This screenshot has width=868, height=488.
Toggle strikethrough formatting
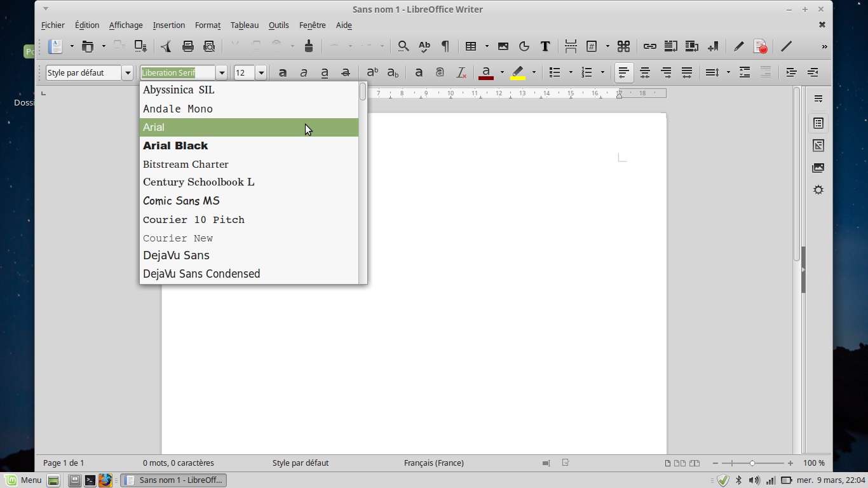pos(346,72)
